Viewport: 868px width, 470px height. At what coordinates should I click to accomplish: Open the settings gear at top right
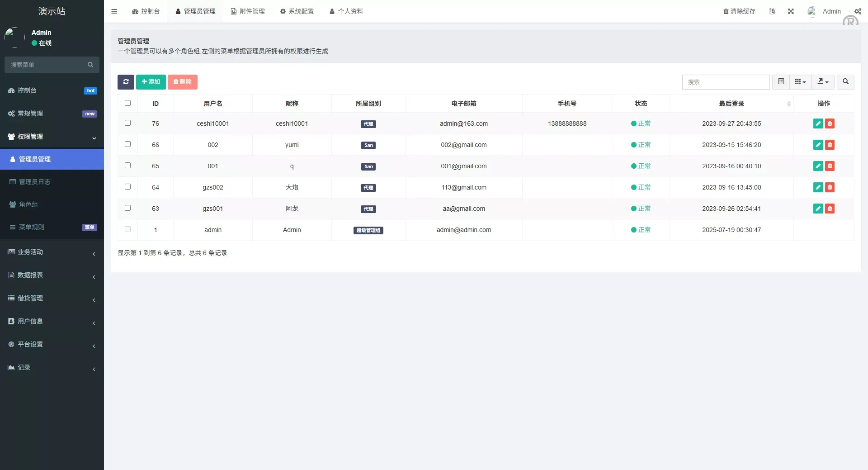pyautogui.click(x=858, y=11)
